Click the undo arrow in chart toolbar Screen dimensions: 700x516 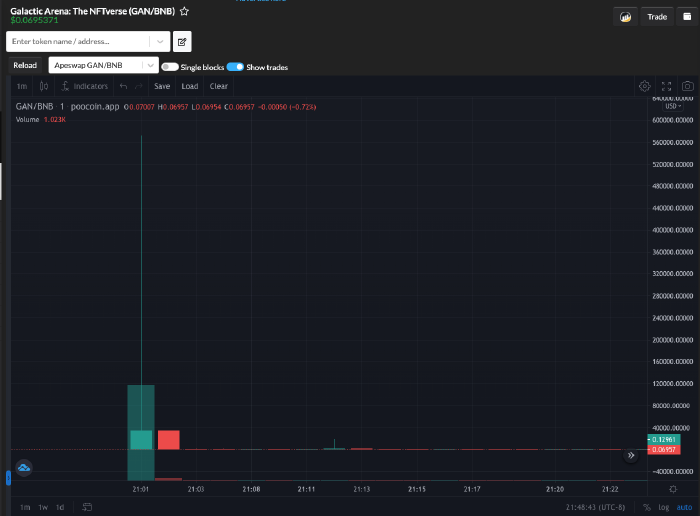click(123, 86)
